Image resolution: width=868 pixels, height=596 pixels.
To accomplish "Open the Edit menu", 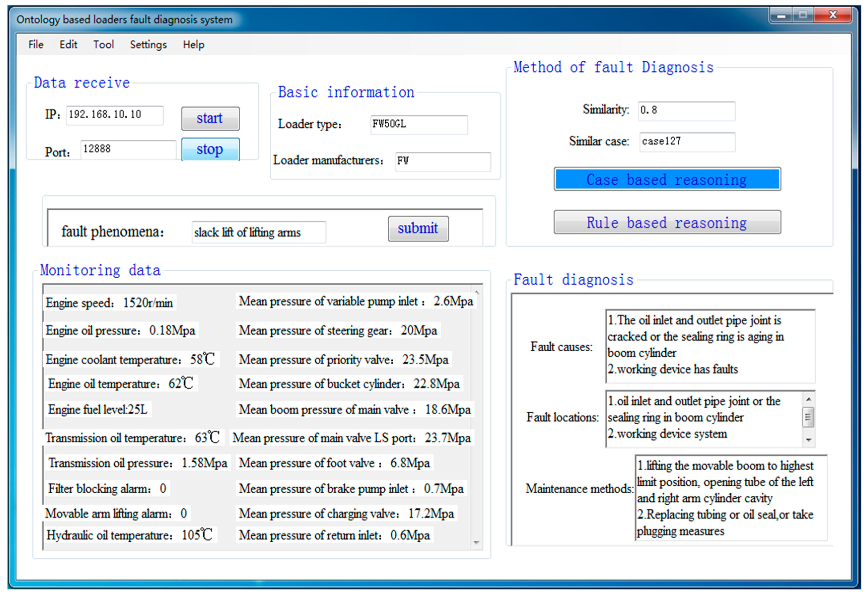I will [x=68, y=45].
